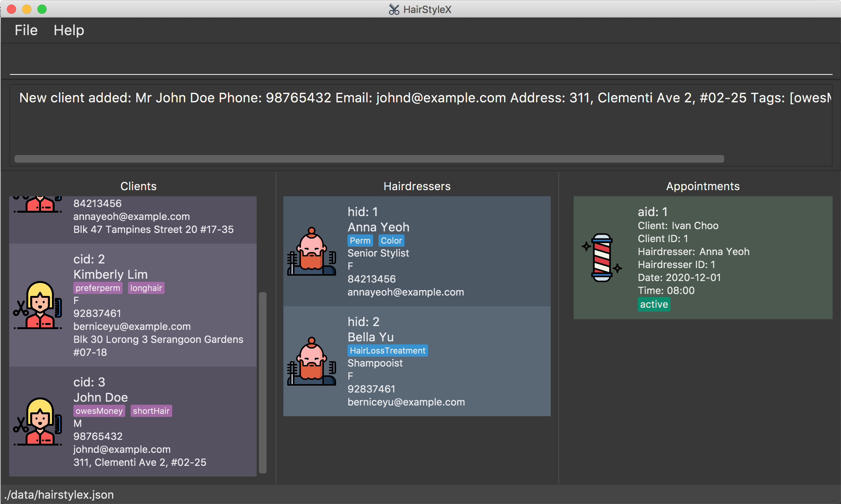841x504 pixels.
Task: Click the 'New client added' result message
Action: (425, 98)
